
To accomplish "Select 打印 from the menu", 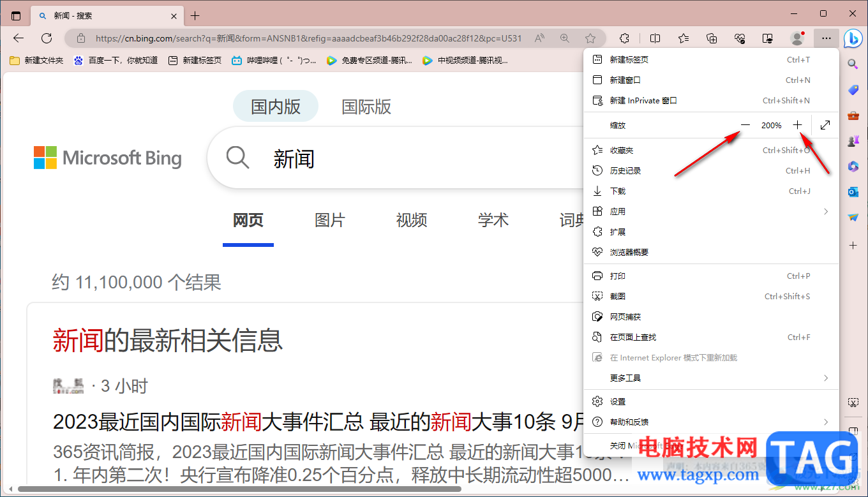I will 711,276.
